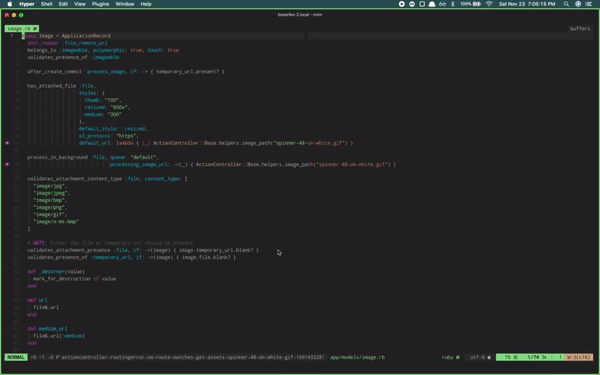Click the warning count segment in statusline
The height and width of the screenshot is (375, 600).
(579, 357)
